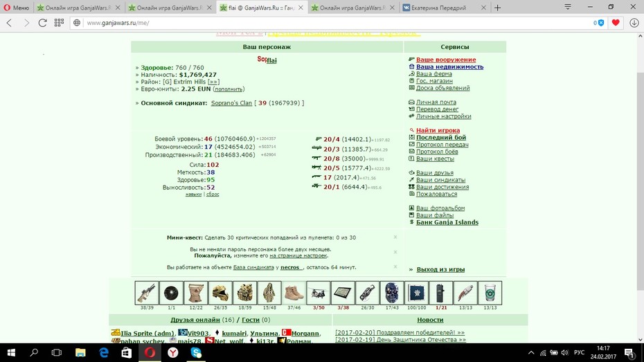Image resolution: width=644 pixels, height=362 pixels.
Task: Open Opera Speed Dial grid
Action: click(x=59, y=23)
